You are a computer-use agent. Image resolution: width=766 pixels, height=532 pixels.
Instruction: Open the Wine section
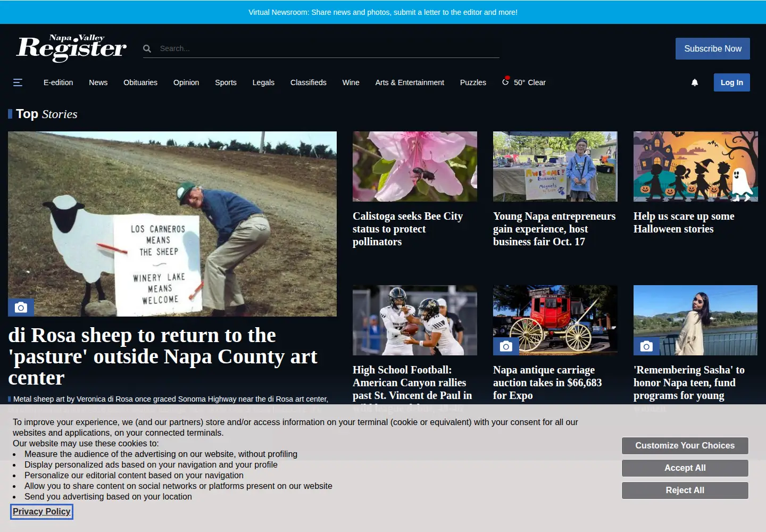[351, 82]
